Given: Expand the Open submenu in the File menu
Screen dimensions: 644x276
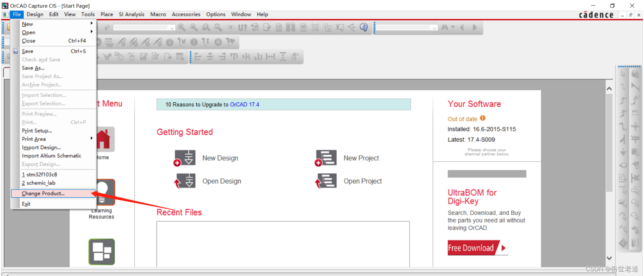Looking at the screenshot, I should 53,32.
